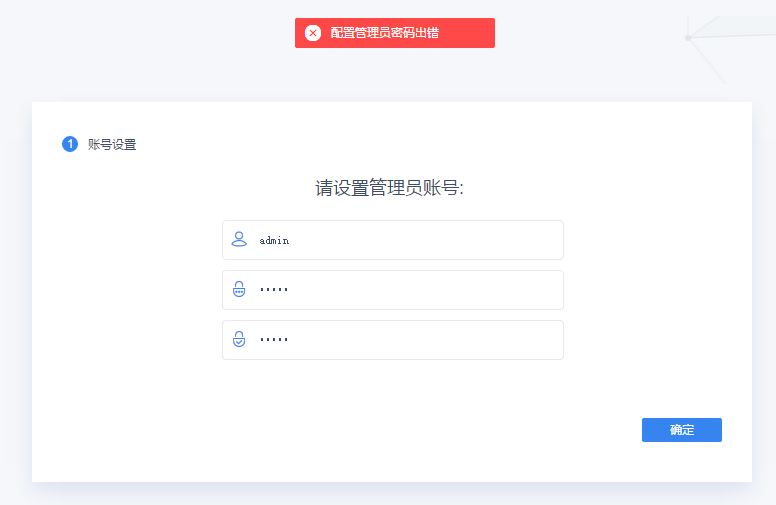Click the user avatar icon beside admin
This screenshot has width=776, height=505.
pos(239,240)
